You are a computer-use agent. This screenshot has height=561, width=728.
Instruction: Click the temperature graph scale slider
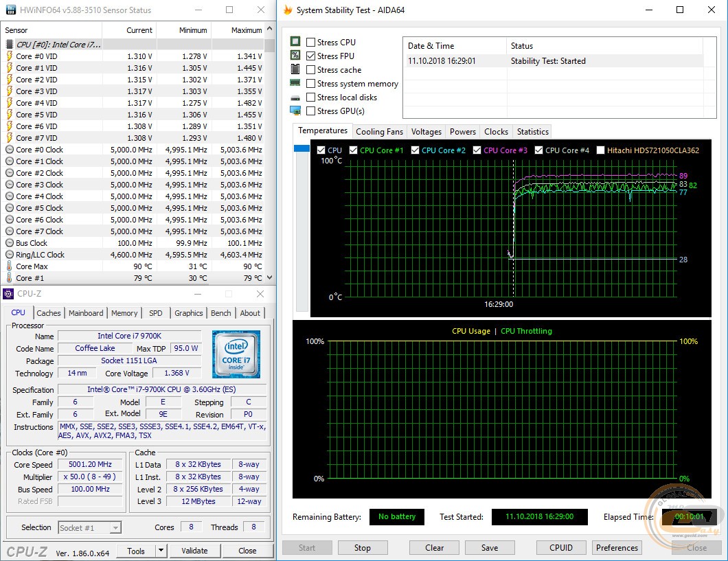[x=302, y=148]
